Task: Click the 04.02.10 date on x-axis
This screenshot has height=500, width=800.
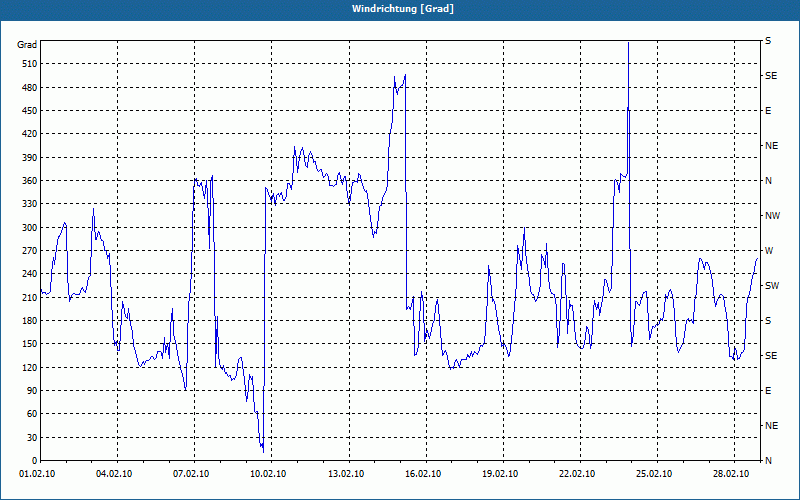Action: [114, 474]
